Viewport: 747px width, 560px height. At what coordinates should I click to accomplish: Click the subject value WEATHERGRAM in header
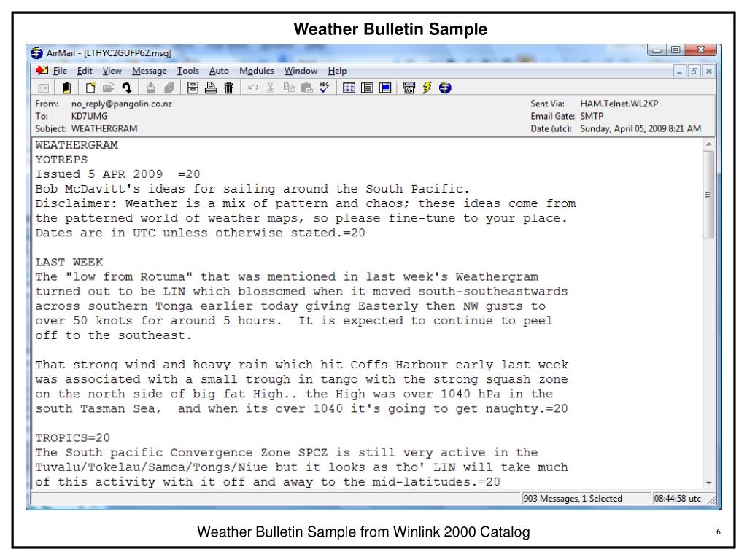pyautogui.click(x=104, y=128)
